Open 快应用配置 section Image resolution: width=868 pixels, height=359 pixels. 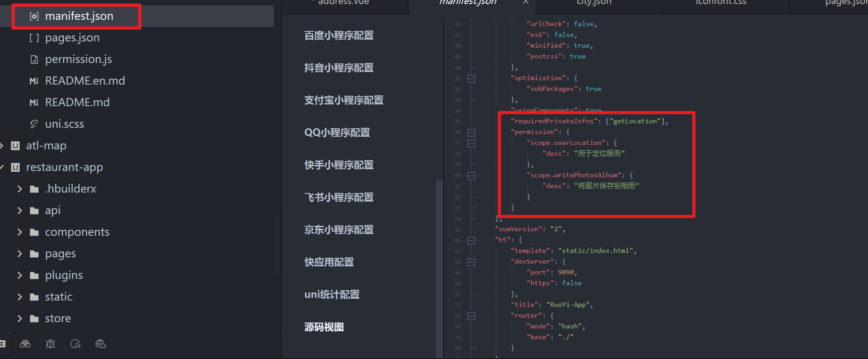329,262
